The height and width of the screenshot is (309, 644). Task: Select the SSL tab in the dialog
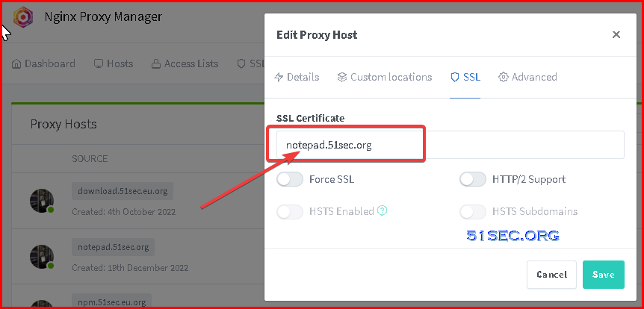click(x=465, y=77)
